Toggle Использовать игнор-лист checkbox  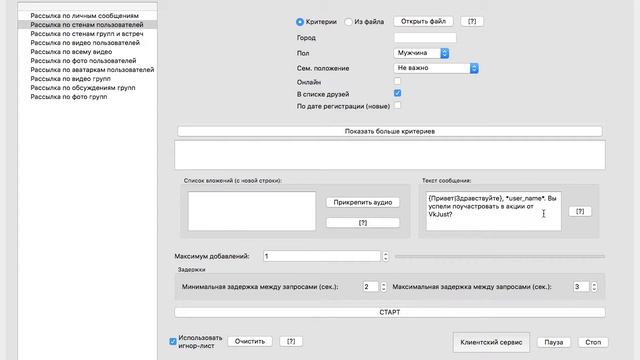173,341
